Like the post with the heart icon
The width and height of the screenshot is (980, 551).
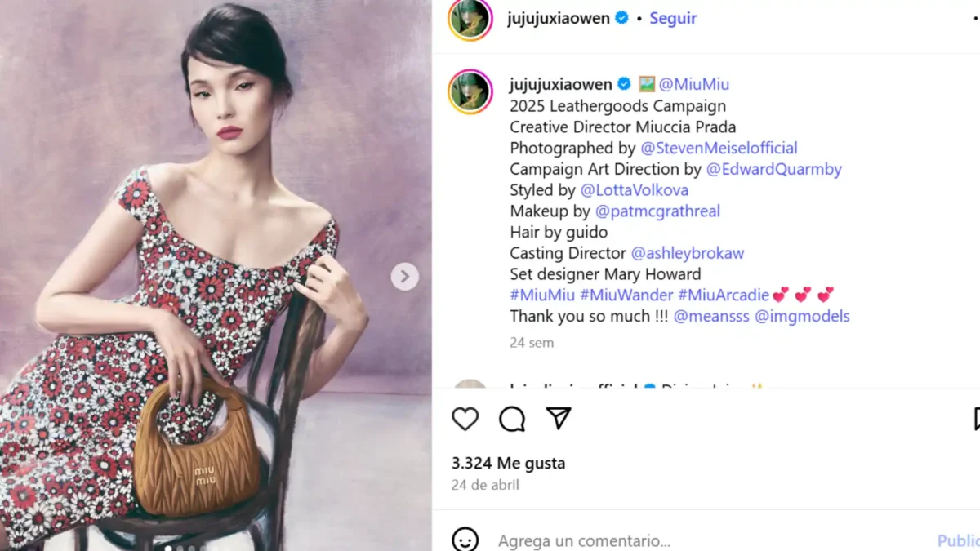pos(465,419)
